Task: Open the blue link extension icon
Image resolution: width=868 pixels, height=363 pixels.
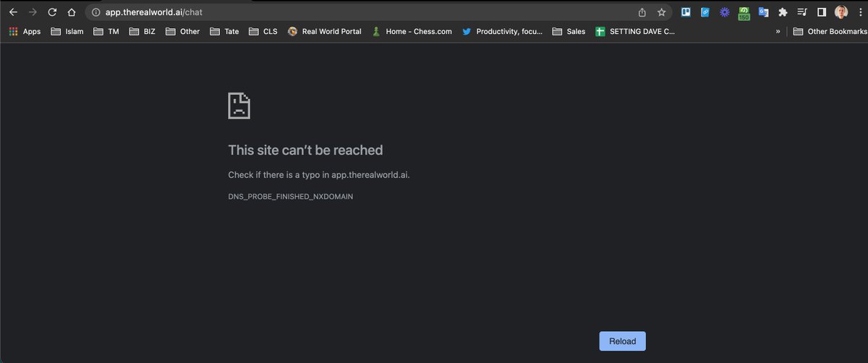Action: tap(705, 12)
